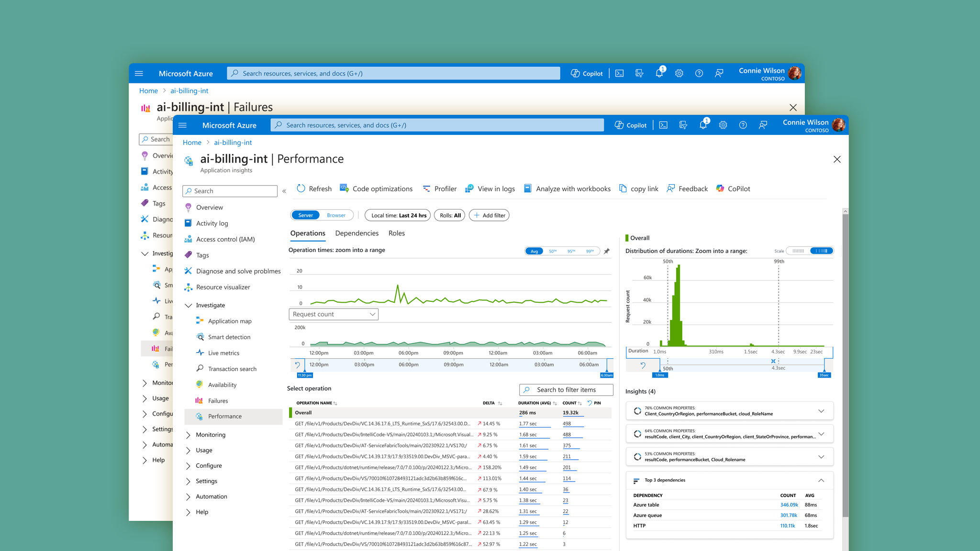
Task: Open the Request count dropdown
Action: click(334, 314)
